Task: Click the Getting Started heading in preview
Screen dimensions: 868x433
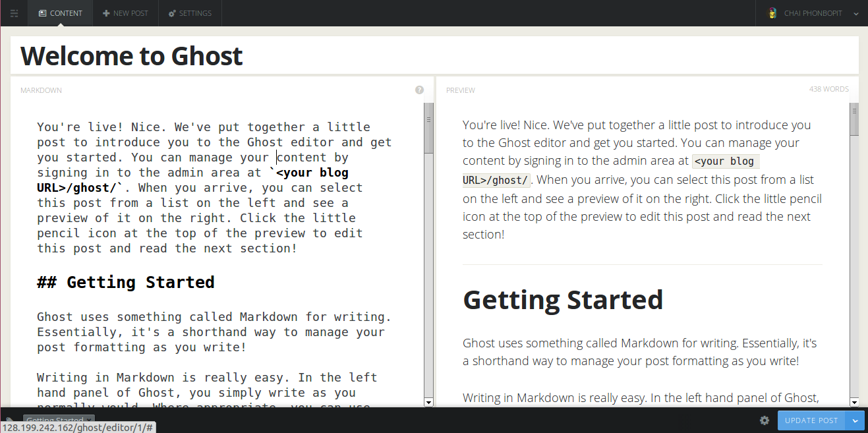Action: pos(563,299)
